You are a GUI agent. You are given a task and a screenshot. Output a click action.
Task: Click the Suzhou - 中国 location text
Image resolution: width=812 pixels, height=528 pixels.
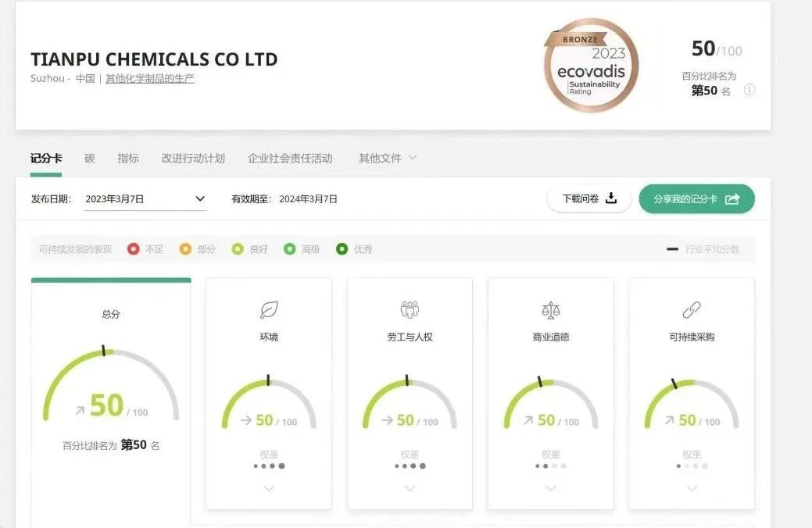pyautogui.click(x=63, y=79)
